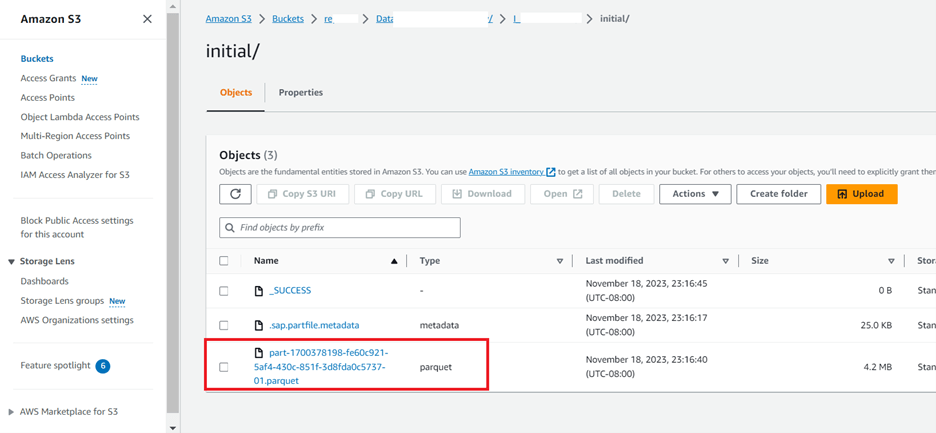This screenshot has height=433, width=936.
Task: Click the 23:16:45 last modified cell
Action: 646,291
